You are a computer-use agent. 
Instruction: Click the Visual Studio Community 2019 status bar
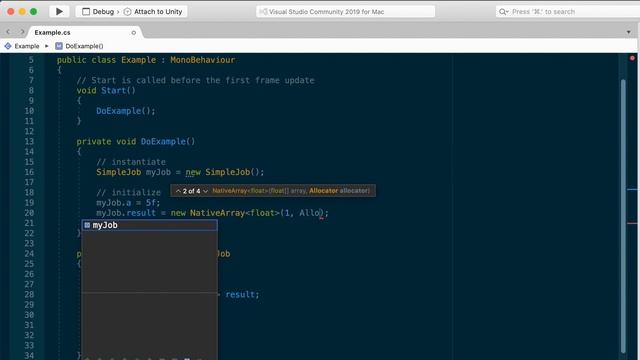pos(345,12)
